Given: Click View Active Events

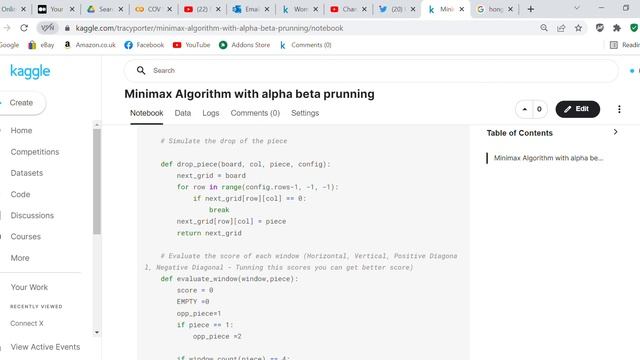Looking at the screenshot, I should click(45, 347).
